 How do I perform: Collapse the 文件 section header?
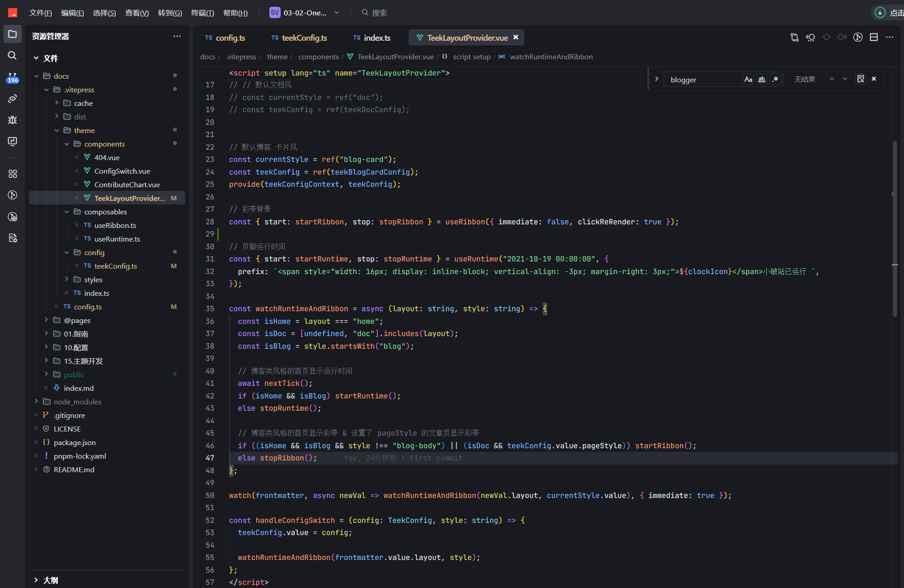click(x=36, y=58)
